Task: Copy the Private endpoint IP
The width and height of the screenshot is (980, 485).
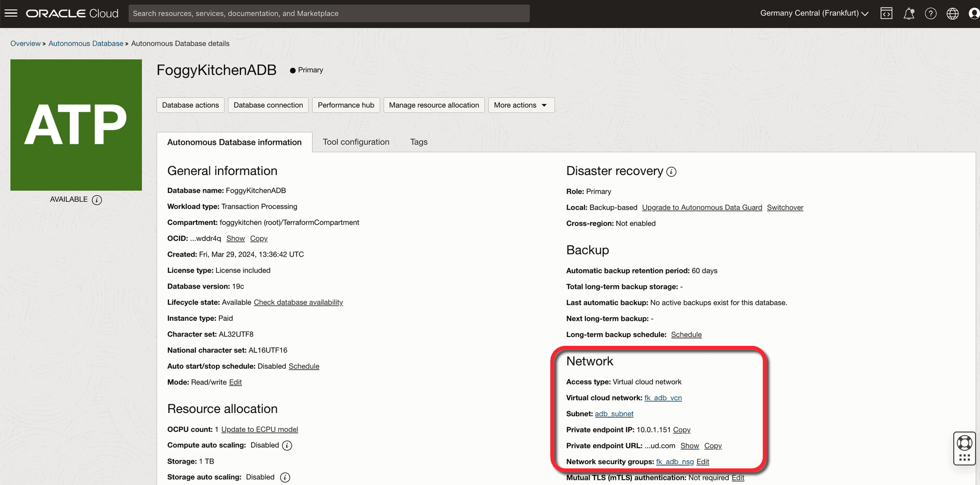Action: [681, 430]
